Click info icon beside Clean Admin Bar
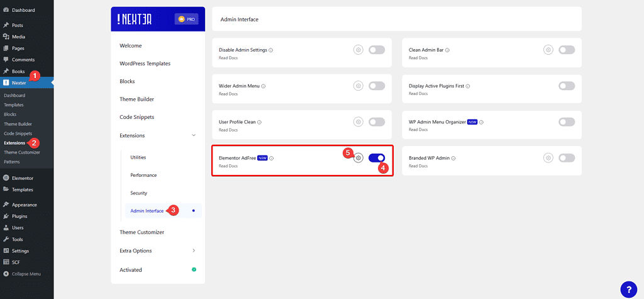 click(x=447, y=50)
